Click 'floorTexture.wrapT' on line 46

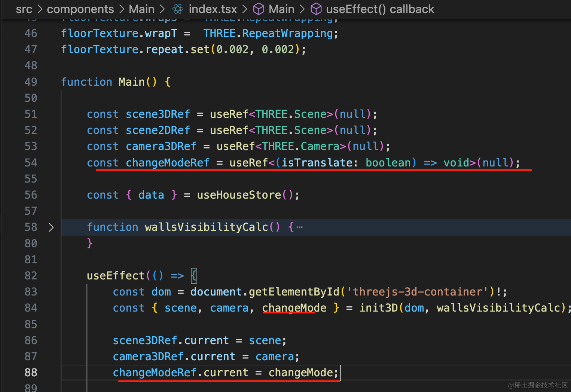119,33
